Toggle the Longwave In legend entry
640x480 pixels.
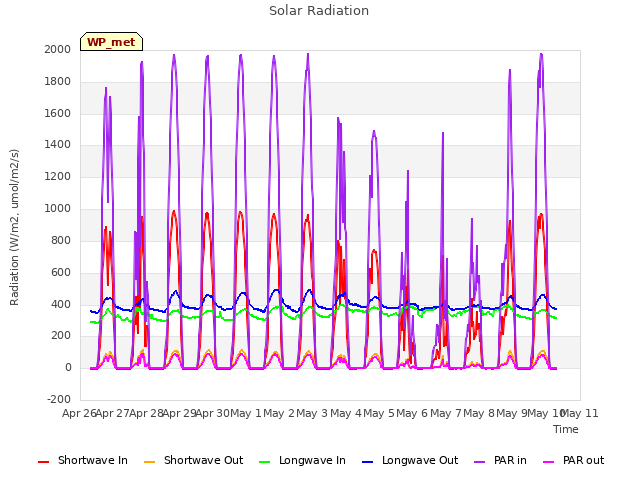[302, 460]
